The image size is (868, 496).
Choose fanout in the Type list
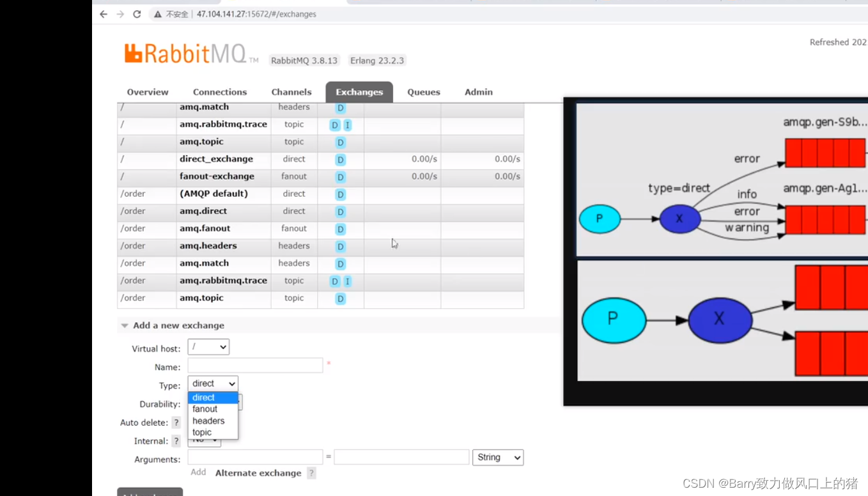click(x=213, y=409)
